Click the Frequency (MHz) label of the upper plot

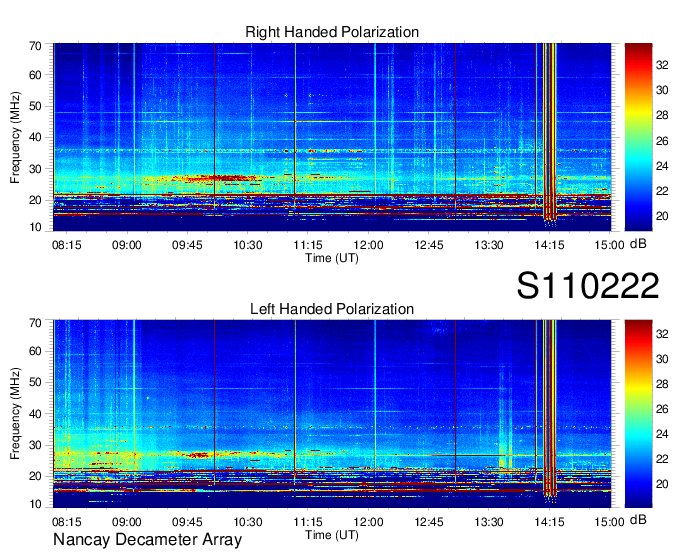coord(15,137)
